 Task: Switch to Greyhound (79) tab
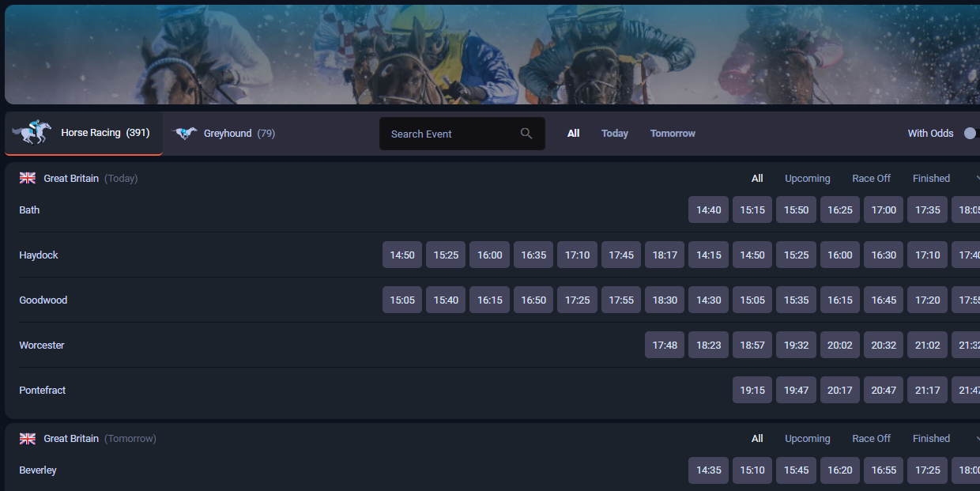[x=224, y=134]
